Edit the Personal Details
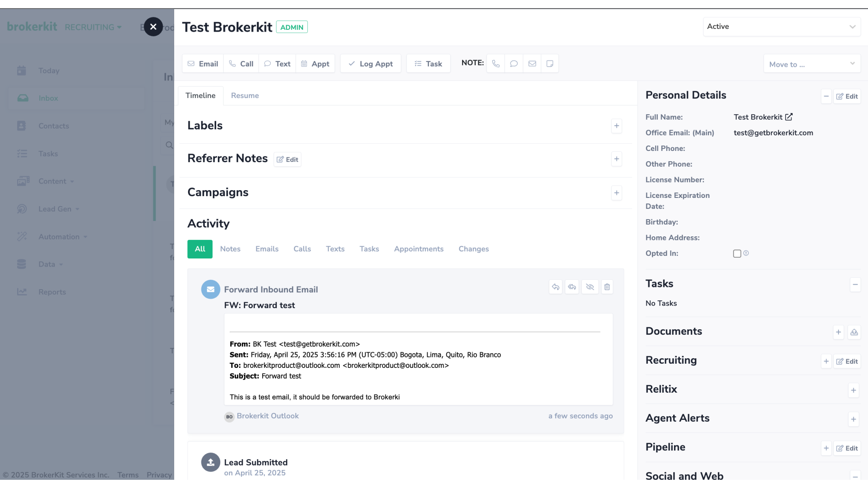The width and height of the screenshot is (868, 488). 847,96
